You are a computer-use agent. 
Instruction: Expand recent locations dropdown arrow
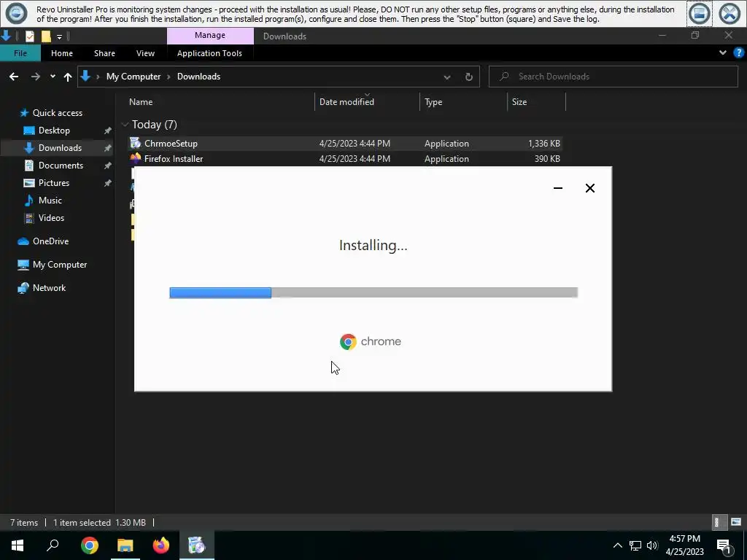[x=53, y=76]
